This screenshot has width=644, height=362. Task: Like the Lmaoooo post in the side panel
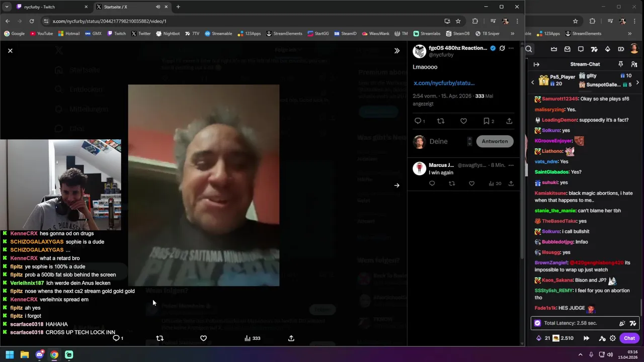click(x=463, y=121)
